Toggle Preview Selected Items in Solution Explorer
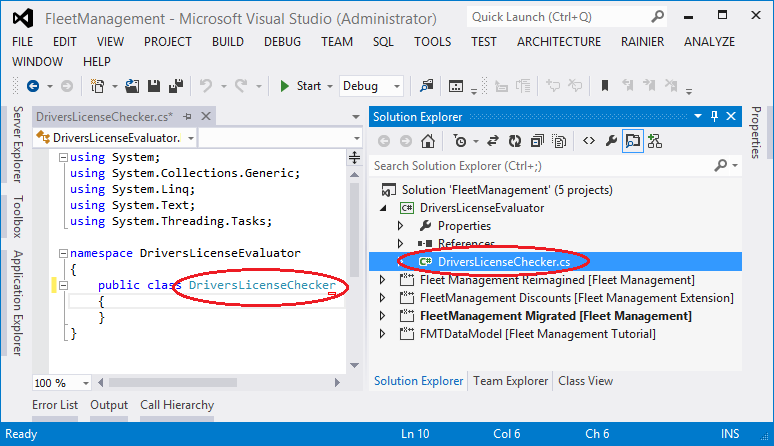The height and width of the screenshot is (446, 774). 633,141
